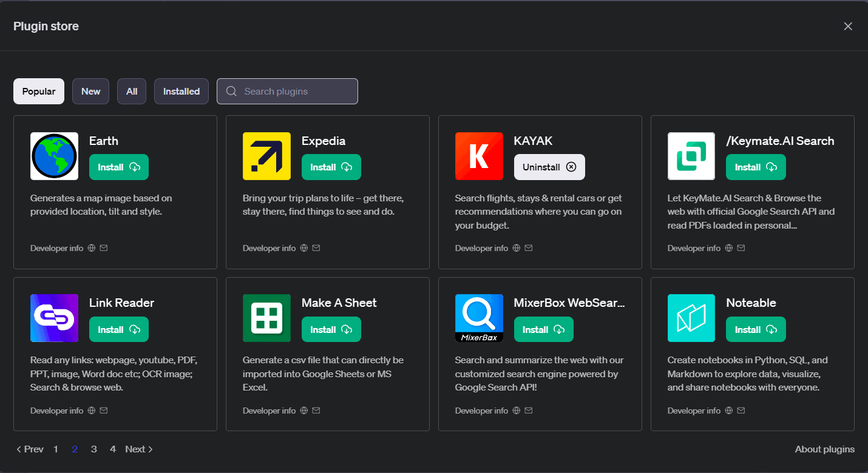
Task: Uninstall the KAYAK plugin
Action: tap(549, 167)
